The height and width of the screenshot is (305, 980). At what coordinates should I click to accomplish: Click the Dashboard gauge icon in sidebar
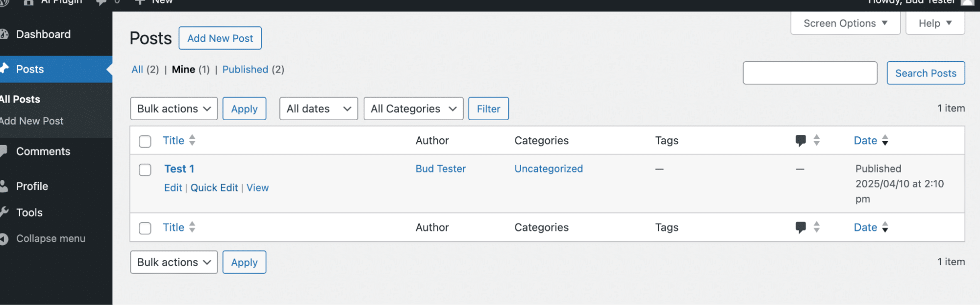(x=4, y=34)
